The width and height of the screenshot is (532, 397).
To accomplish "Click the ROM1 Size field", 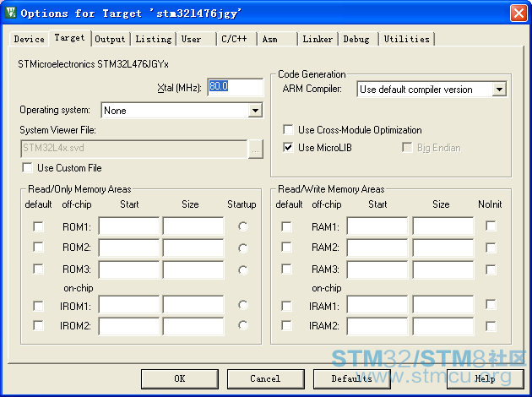I will click(193, 226).
